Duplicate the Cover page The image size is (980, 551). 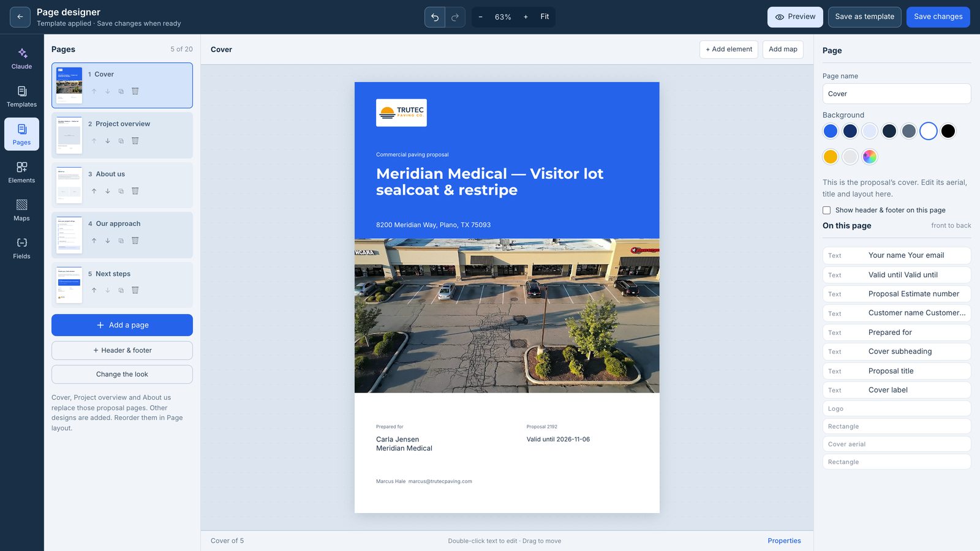point(121,91)
